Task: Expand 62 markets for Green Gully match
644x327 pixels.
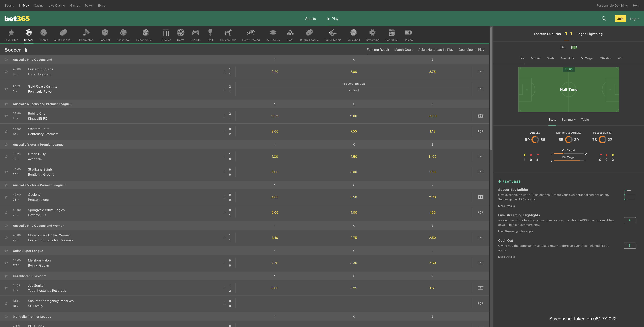Action: [16, 159]
